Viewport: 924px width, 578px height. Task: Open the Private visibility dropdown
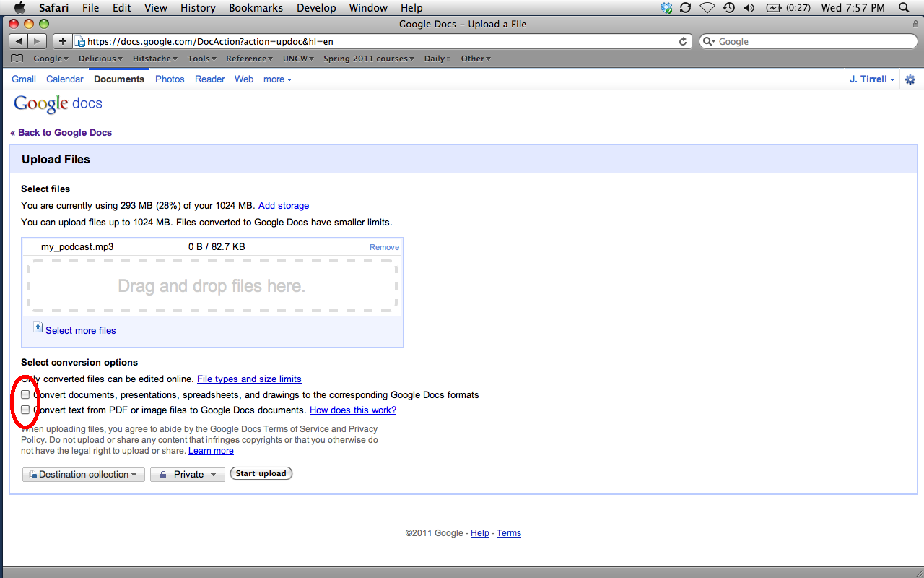pos(188,475)
